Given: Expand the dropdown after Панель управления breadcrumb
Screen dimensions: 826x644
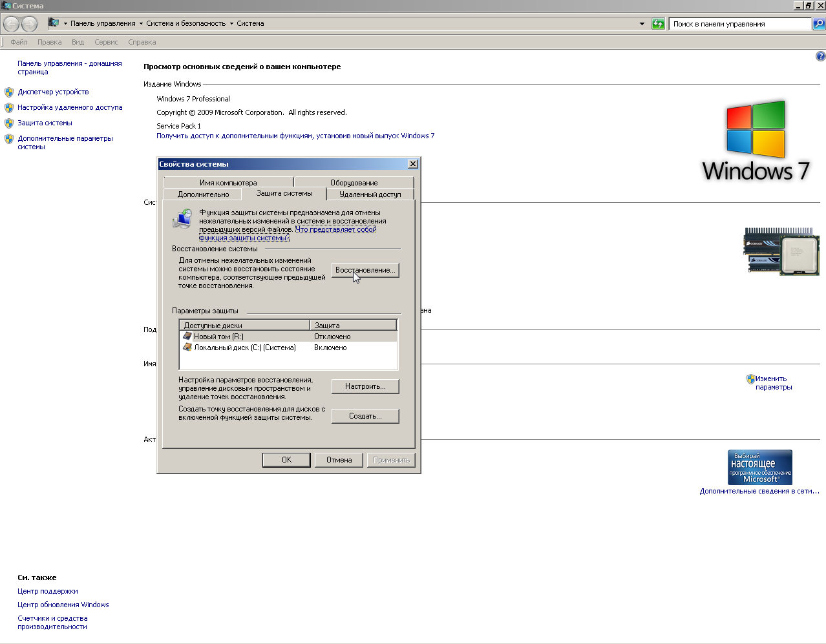Looking at the screenshot, I should 141,24.
